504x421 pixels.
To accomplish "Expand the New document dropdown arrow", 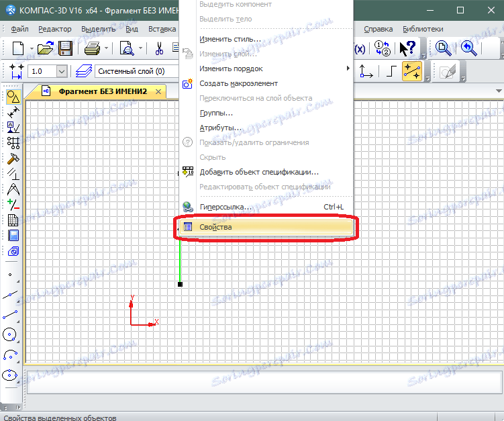I will click(32, 48).
